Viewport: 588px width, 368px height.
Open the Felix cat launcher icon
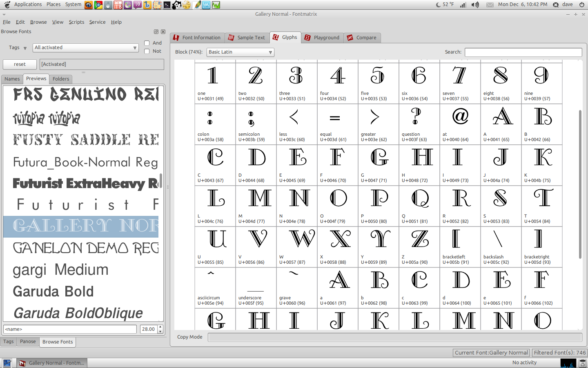(x=177, y=5)
